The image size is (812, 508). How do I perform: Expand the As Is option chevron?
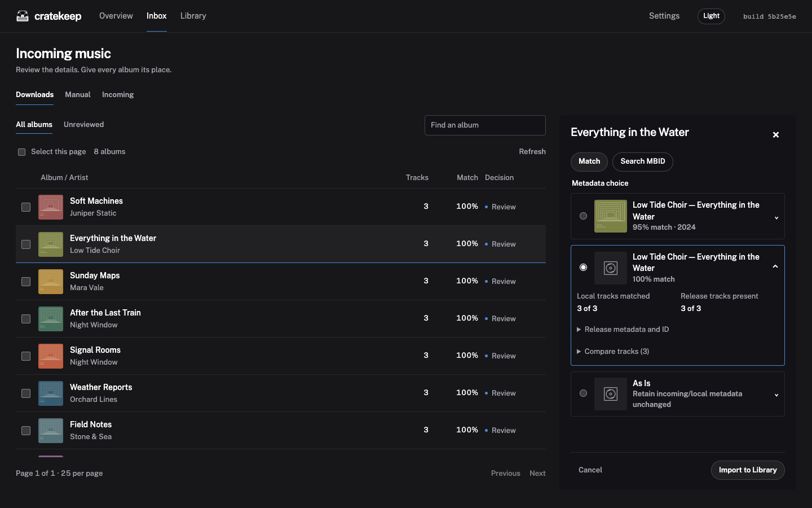coord(776,395)
